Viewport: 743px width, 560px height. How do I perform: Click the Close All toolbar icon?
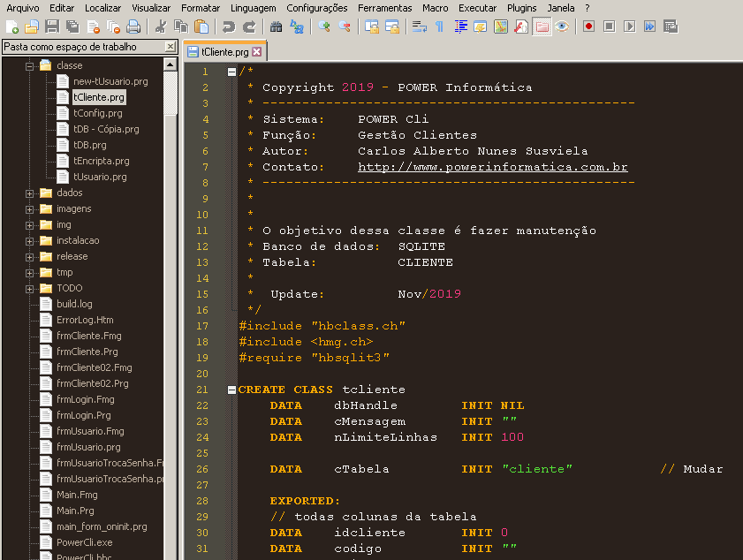pos(113,26)
